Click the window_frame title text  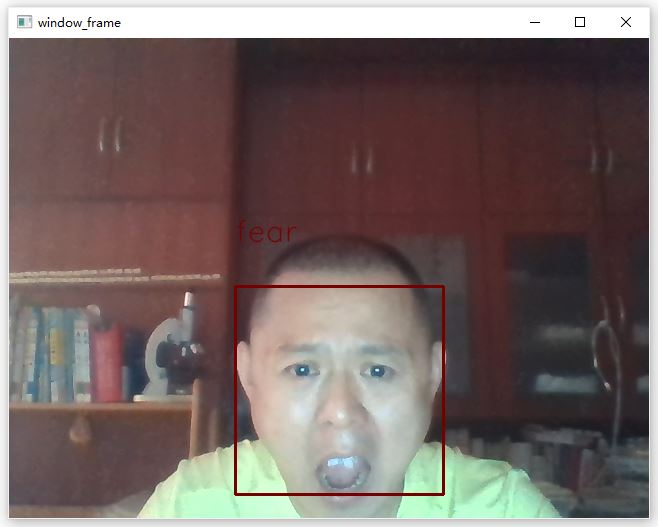(x=79, y=23)
